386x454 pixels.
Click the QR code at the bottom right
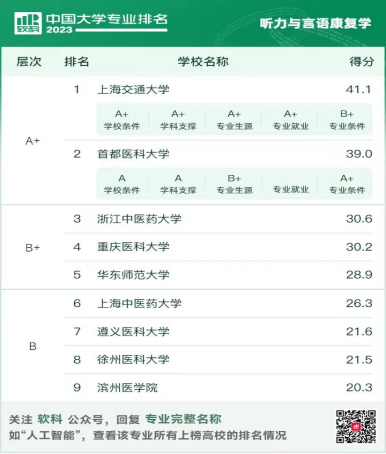tap(356, 426)
